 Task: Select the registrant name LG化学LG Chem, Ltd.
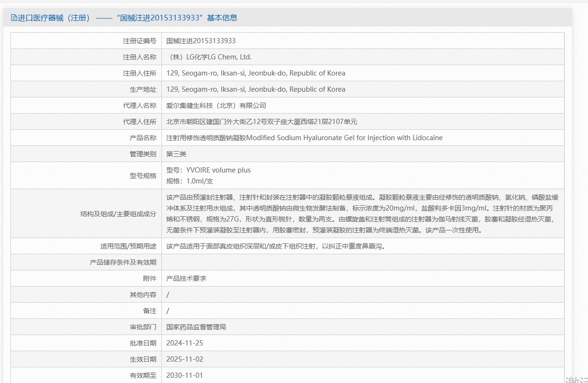click(209, 57)
